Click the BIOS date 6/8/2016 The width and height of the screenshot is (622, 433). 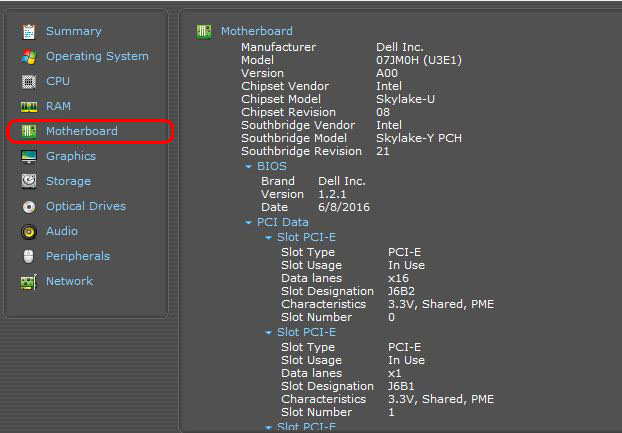click(x=344, y=207)
